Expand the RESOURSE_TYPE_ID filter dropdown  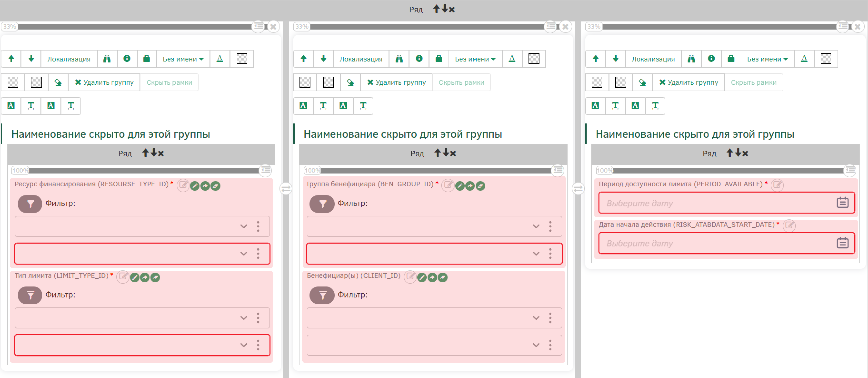tap(244, 226)
